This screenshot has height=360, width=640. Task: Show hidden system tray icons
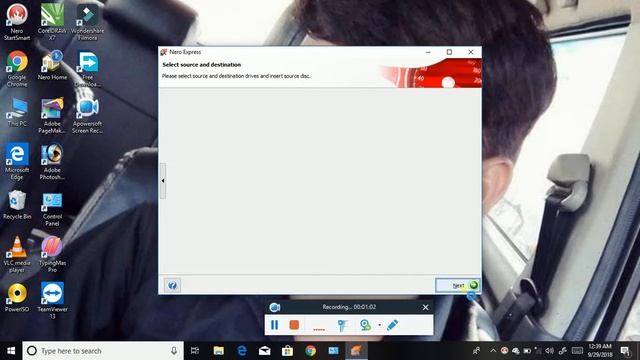click(x=493, y=351)
